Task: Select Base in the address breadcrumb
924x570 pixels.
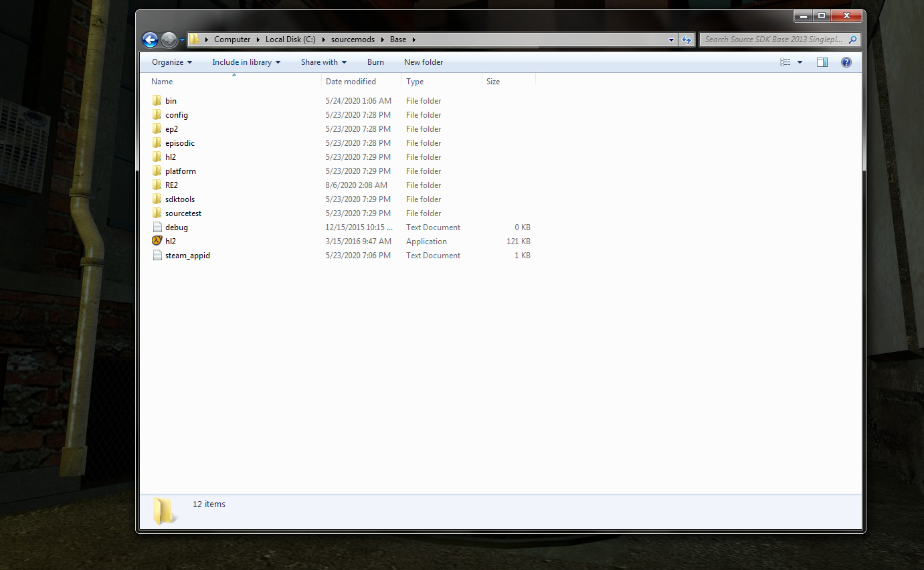Action: tap(398, 39)
